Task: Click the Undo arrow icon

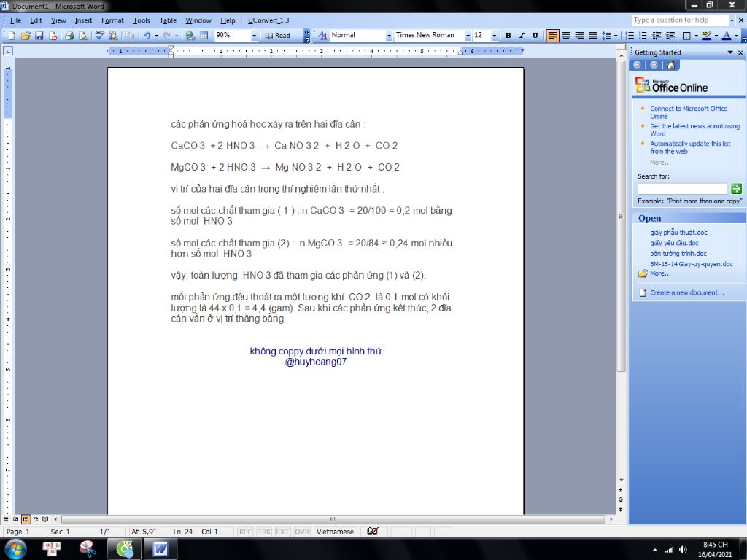Action: 147,36
